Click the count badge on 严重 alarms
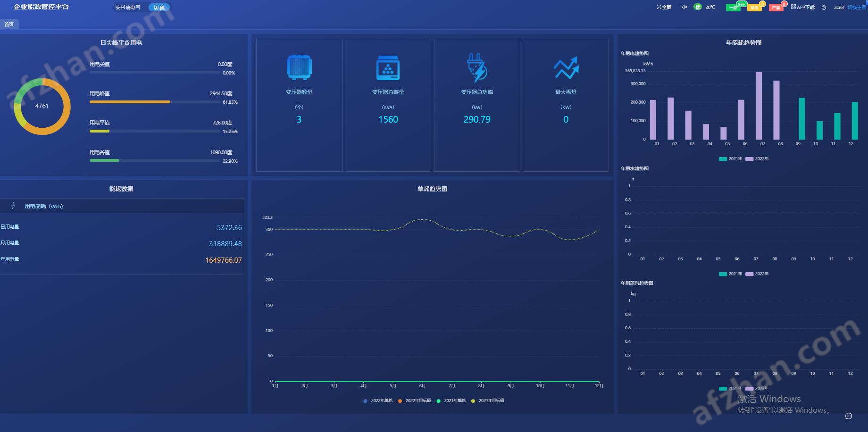The image size is (868, 432). [x=784, y=4]
